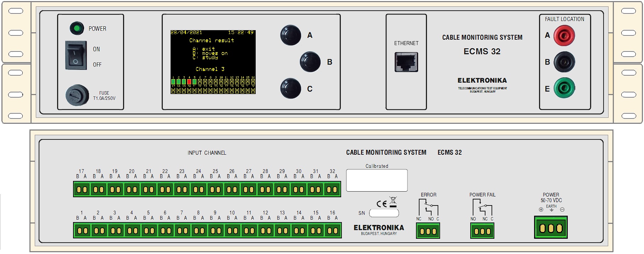Click 'Channel 3' text on the display
The height and width of the screenshot is (254, 644).
210,69
